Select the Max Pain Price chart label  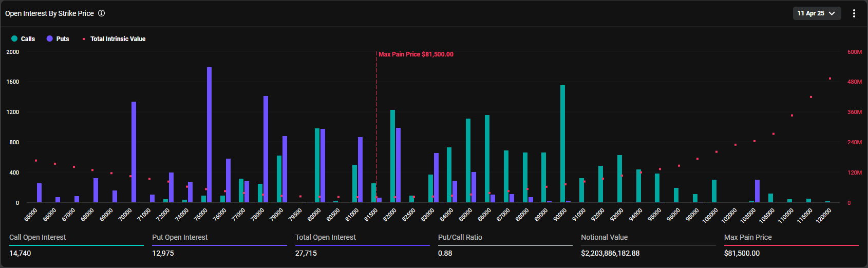pos(416,54)
